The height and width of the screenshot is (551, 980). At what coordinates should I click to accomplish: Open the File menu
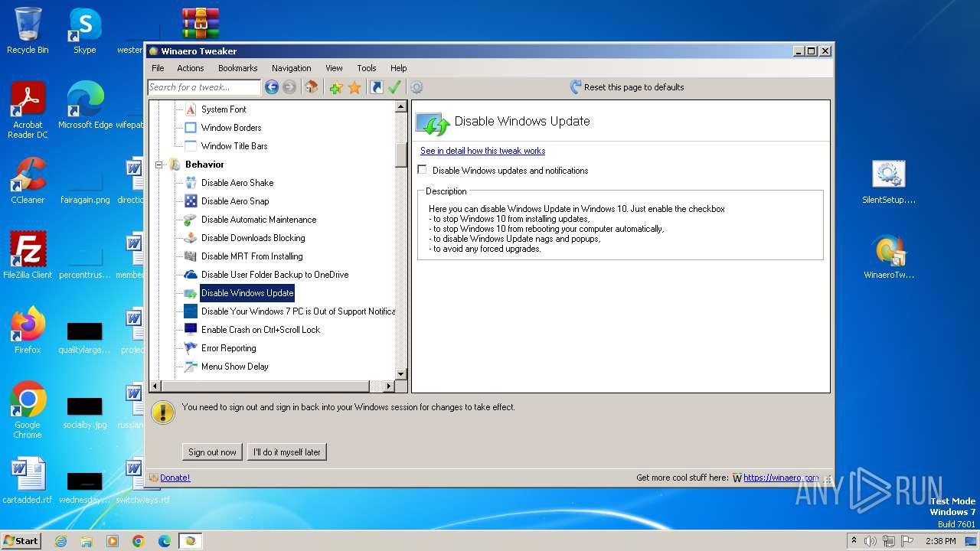[x=158, y=68]
